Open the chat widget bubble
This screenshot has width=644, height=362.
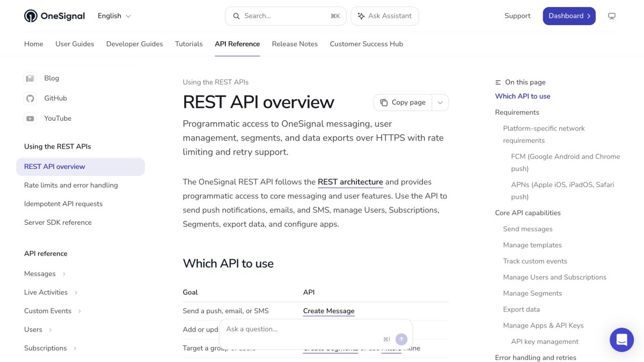click(x=622, y=340)
